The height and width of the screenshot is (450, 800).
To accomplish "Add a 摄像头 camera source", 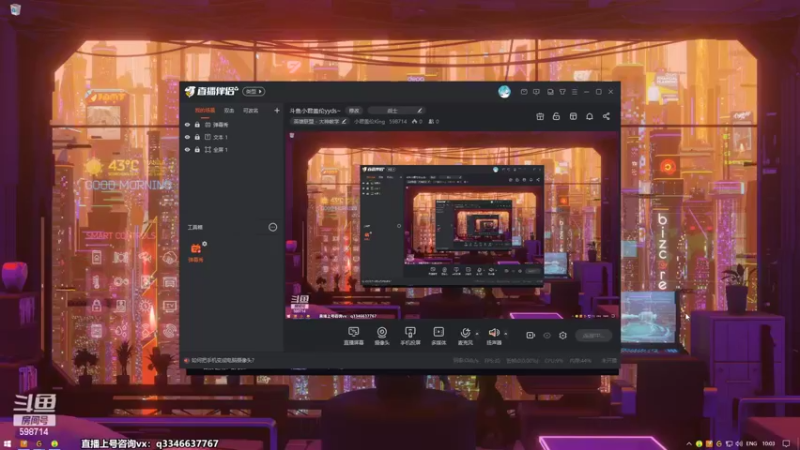I will (x=382, y=336).
